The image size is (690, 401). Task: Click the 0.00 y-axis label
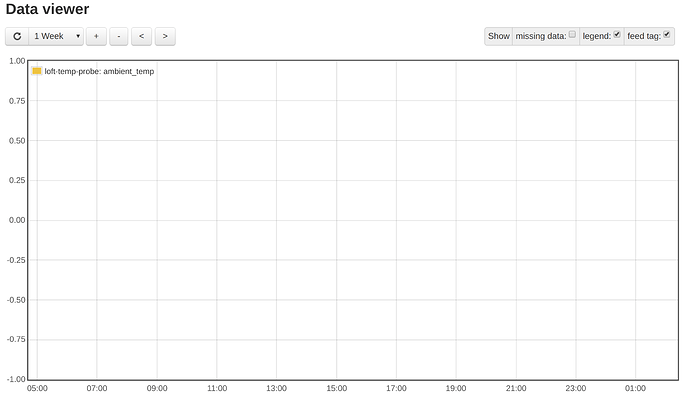tap(17, 220)
